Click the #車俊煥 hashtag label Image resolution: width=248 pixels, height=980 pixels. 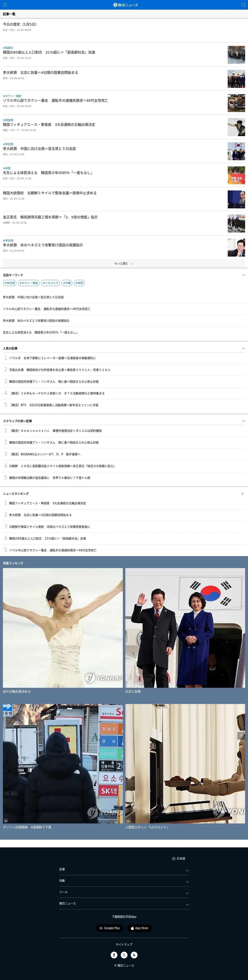coord(8,120)
